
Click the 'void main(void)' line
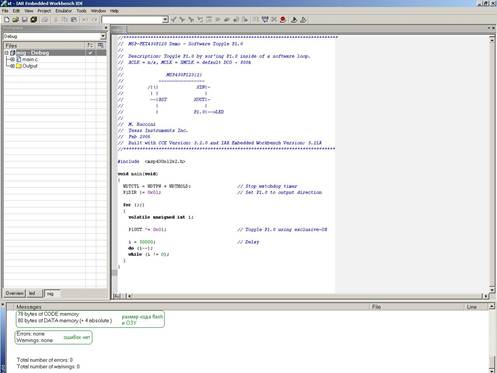pos(138,174)
